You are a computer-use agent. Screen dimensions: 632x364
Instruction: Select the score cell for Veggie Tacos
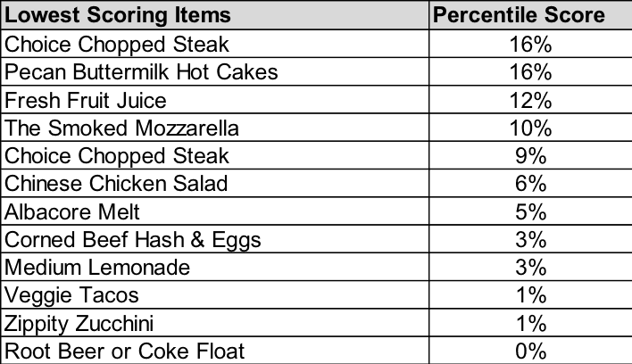coord(529,295)
